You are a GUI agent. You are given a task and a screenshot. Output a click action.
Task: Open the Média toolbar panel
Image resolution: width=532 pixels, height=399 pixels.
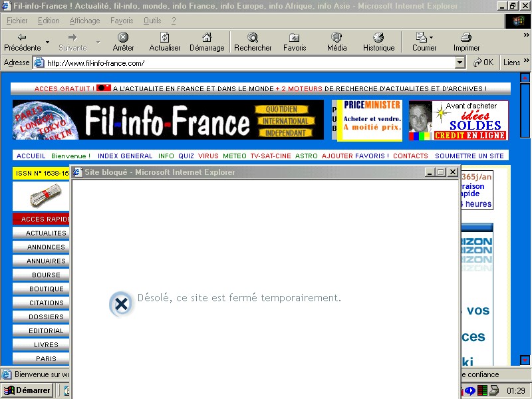point(337,42)
